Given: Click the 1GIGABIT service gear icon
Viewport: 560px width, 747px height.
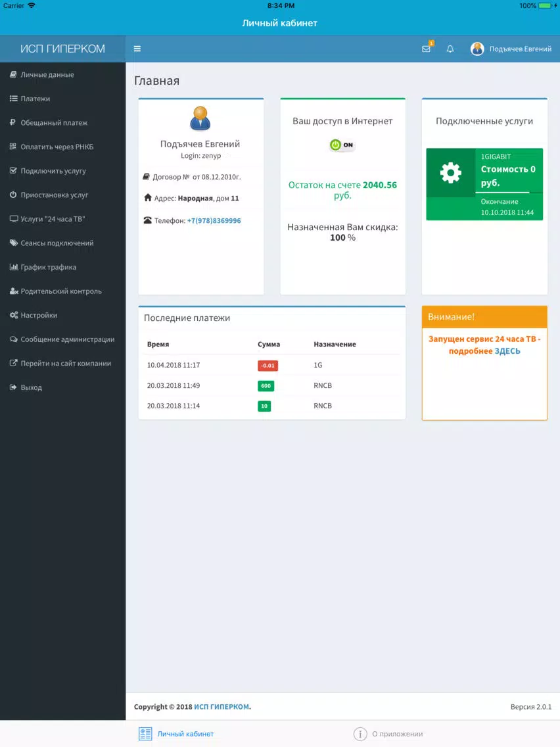Looking at the screenshot, I should [x=450, y=172].
